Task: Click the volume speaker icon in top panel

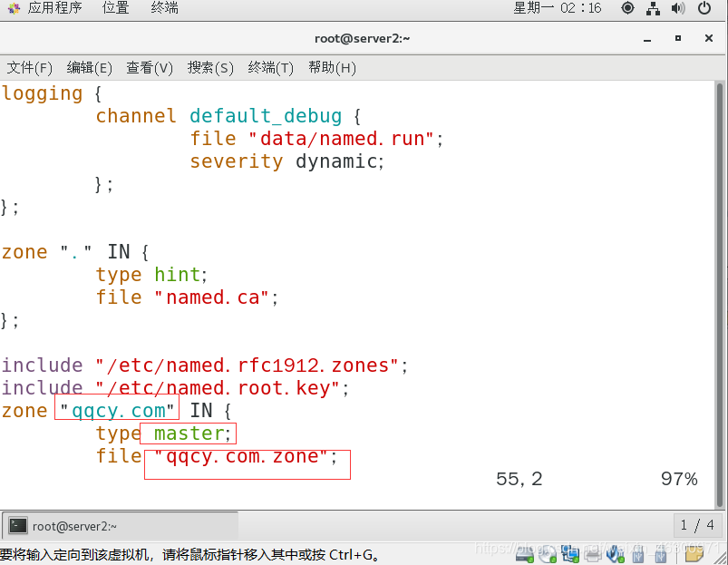Action: [x=678, y=8]
